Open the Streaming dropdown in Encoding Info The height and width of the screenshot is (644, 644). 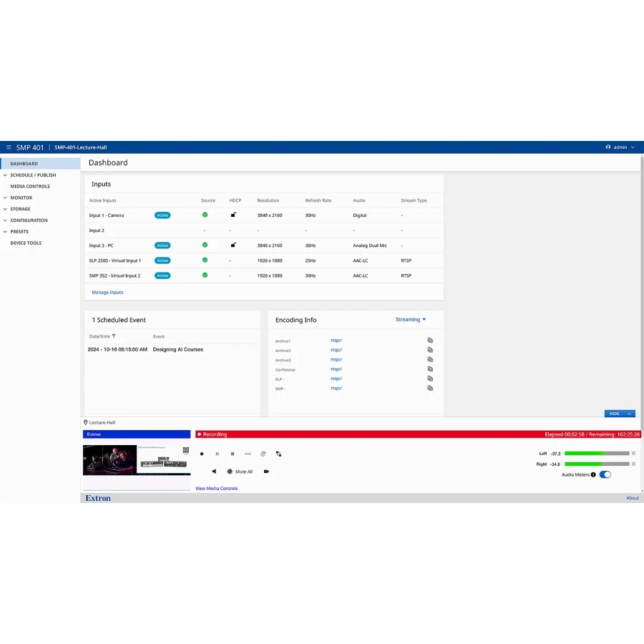410,320
